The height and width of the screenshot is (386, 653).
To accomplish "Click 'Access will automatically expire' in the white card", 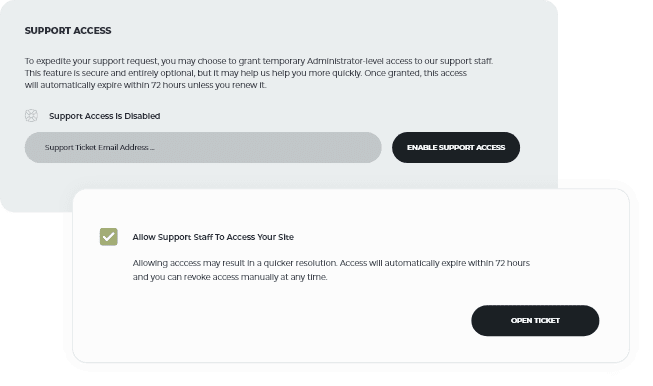I will (x=389, y=263).
